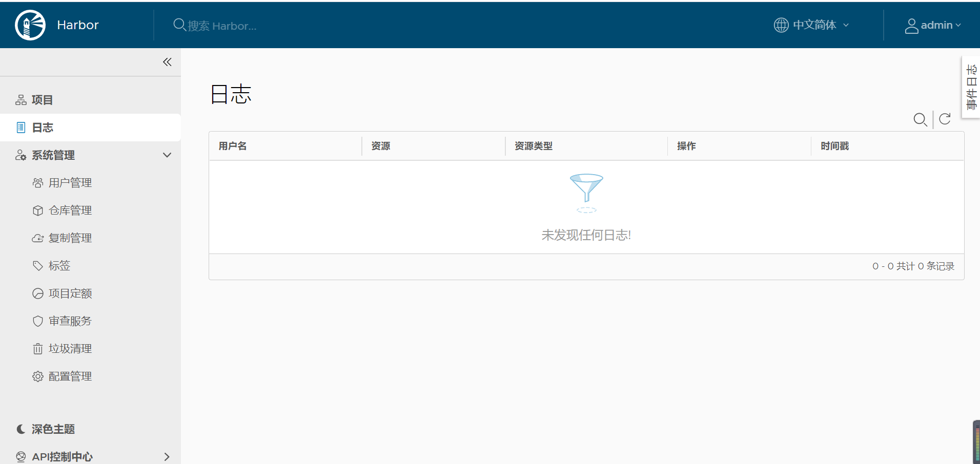Open 标签 labels page
The width and height of the screenshot is (980, 464).
pos(59,266)
